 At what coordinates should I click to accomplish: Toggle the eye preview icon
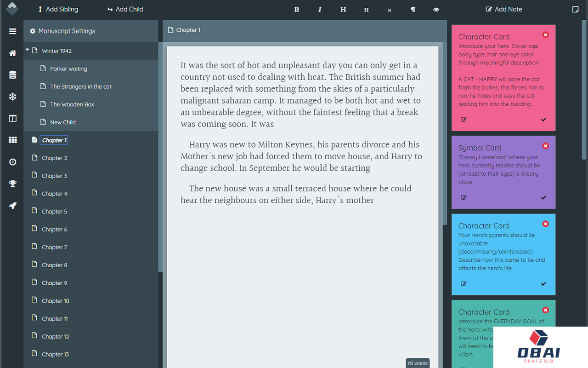436,9
